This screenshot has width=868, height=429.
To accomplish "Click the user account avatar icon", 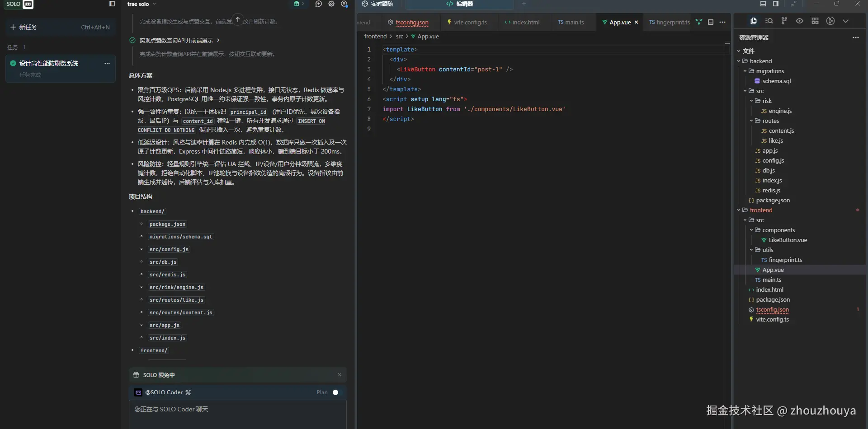I will [344, 4].
